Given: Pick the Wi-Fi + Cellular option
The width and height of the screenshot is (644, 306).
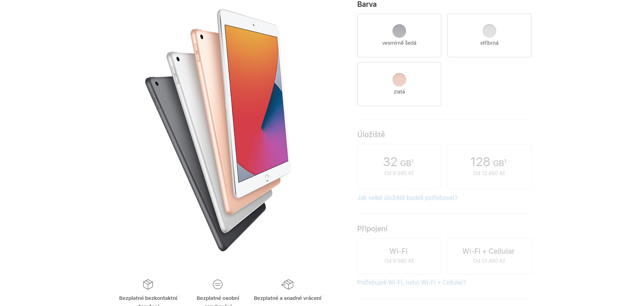Looking at the screenshot, I should (x=489, y=256).
